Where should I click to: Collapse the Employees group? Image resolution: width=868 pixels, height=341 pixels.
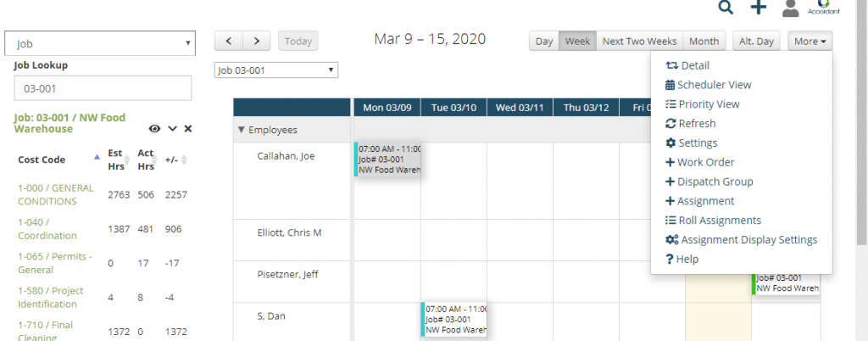241,130
